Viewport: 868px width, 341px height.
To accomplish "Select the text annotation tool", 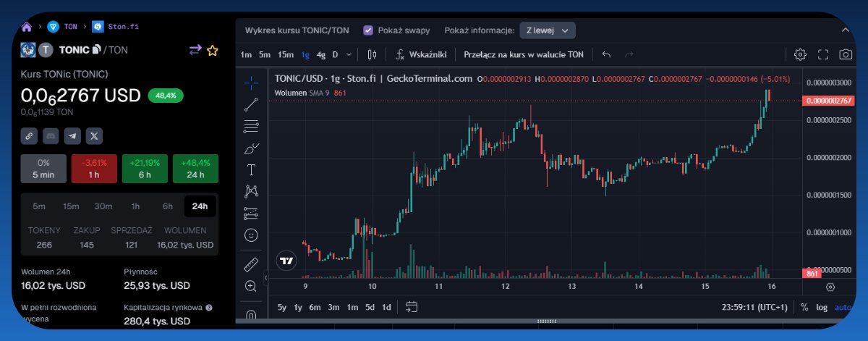I will (251, 169).
